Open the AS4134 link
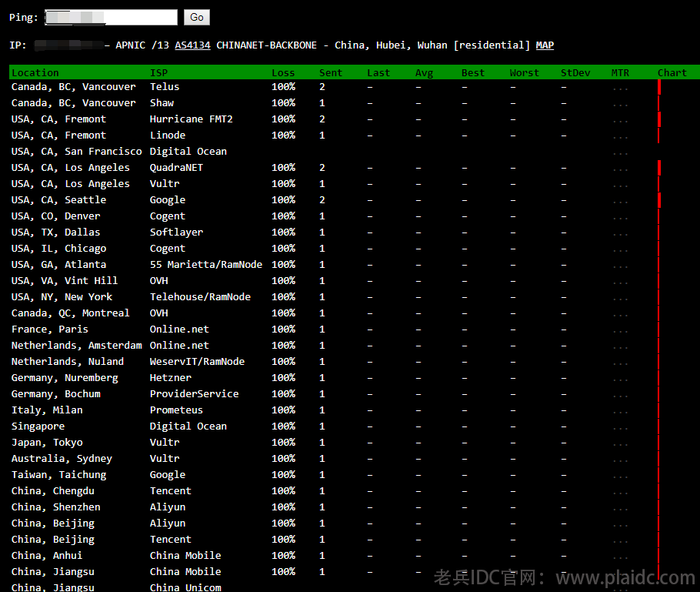The image size is (700, 592). [x=192, y=45]
